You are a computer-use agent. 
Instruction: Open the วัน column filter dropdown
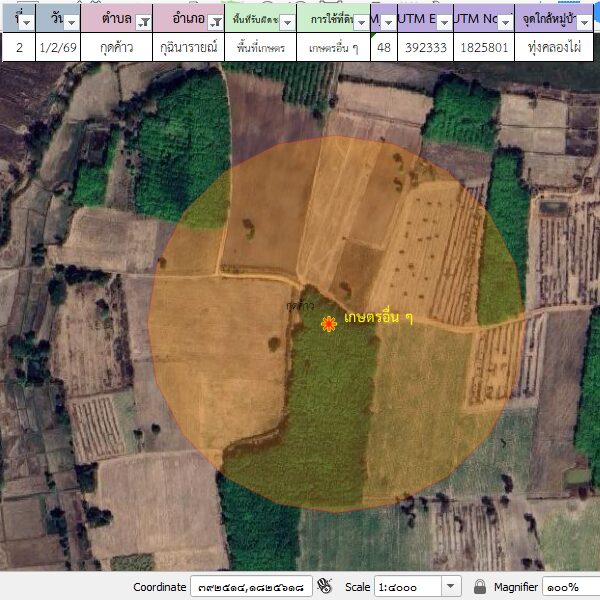pyautogui.click(x=71, y=21)
